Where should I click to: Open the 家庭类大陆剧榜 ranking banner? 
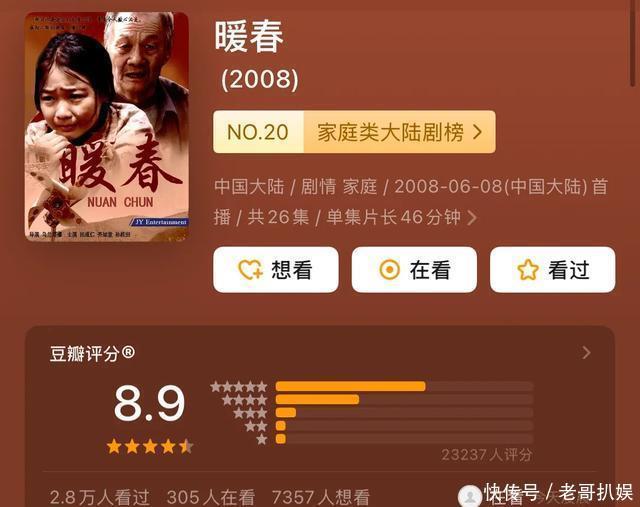(354, 132)
